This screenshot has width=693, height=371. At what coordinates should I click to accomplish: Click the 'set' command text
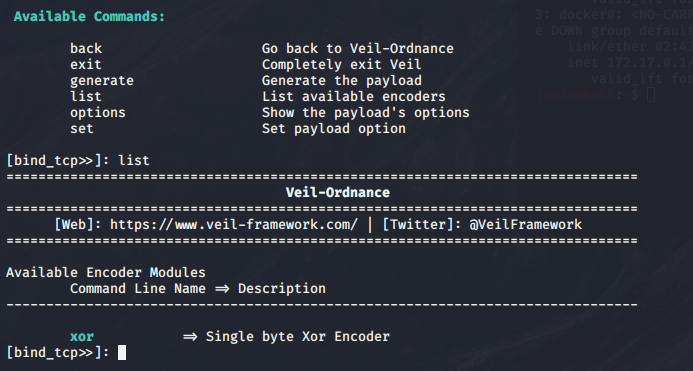coord(82,129)
